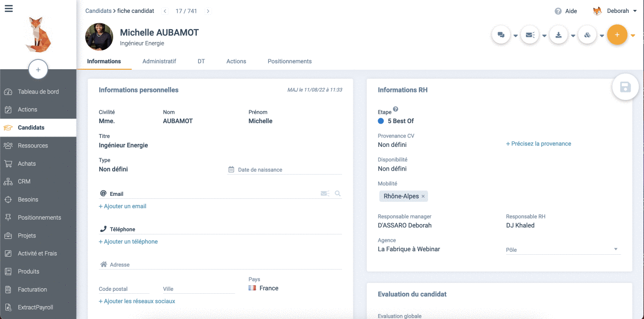This screenshot has height=319, width=644.
Task: Go to previous candidate arrow
Action: pos(165,11)
